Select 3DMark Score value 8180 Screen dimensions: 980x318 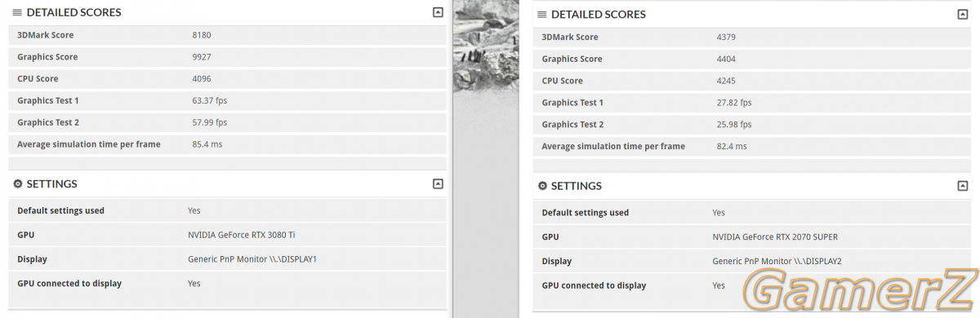tap(201, 35)
